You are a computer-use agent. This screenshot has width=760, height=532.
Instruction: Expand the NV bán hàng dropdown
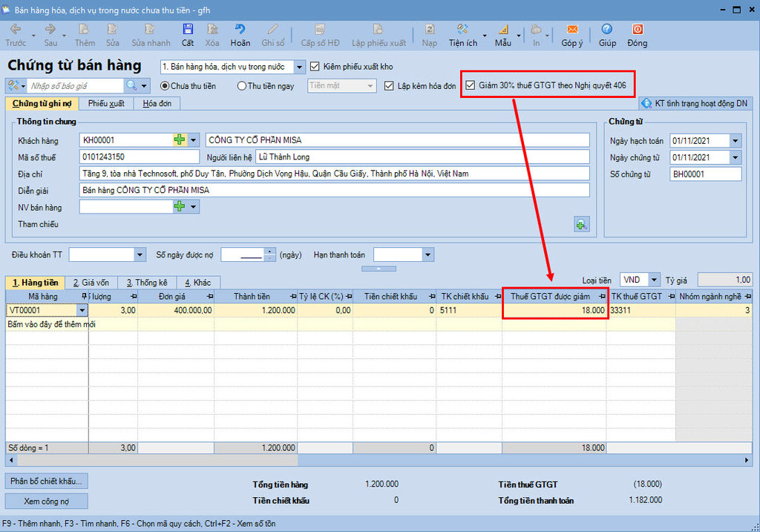click(193, 207)
